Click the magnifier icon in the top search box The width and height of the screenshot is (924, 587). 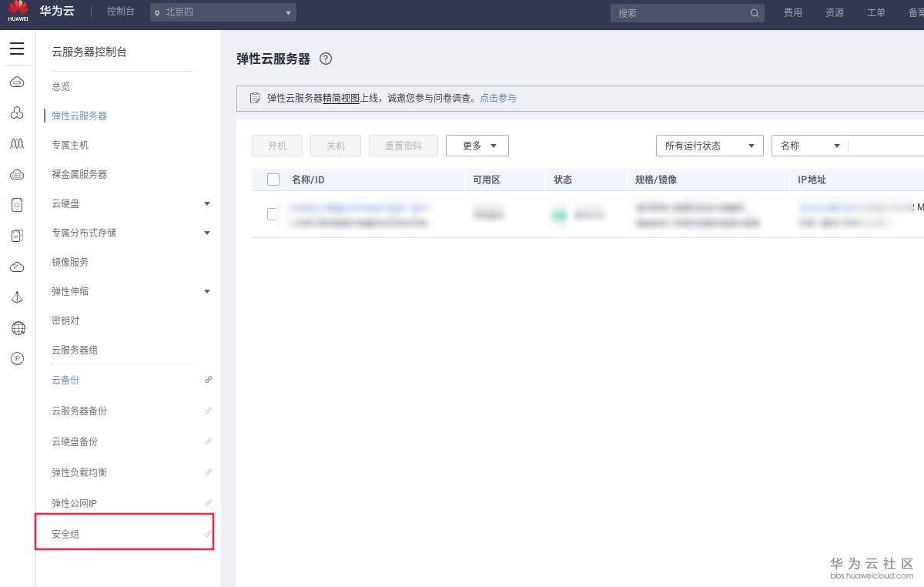755,13
